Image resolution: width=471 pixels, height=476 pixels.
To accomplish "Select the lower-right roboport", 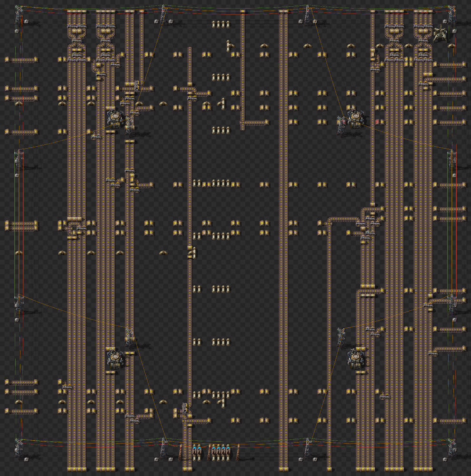I will point(356,358).
